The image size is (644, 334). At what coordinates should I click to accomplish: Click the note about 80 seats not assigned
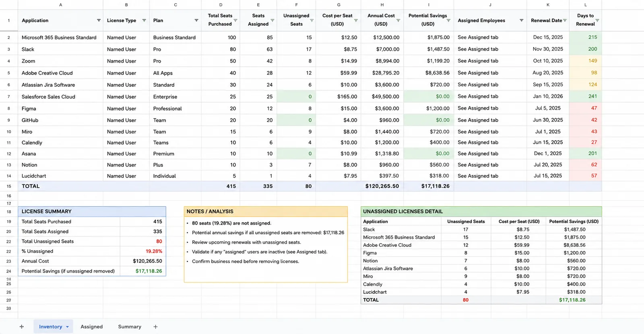[231, 223]
